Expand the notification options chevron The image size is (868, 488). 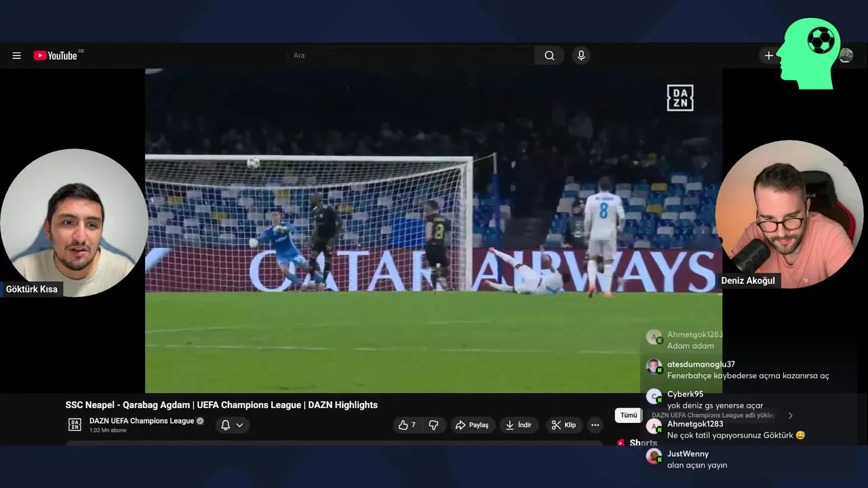(239, 426)
